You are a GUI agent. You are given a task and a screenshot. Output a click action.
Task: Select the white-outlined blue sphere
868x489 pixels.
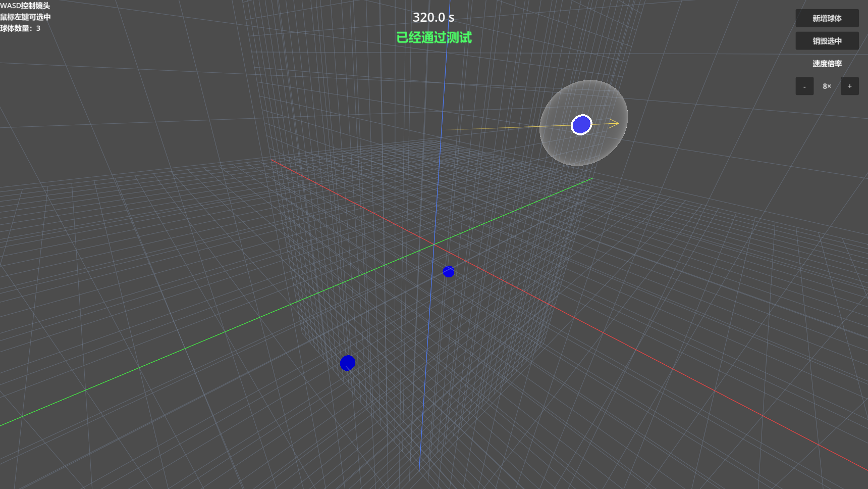click(581, 125)
